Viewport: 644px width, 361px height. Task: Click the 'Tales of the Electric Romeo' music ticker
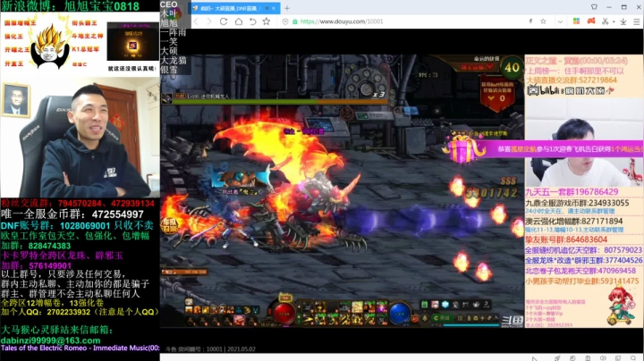80,348
